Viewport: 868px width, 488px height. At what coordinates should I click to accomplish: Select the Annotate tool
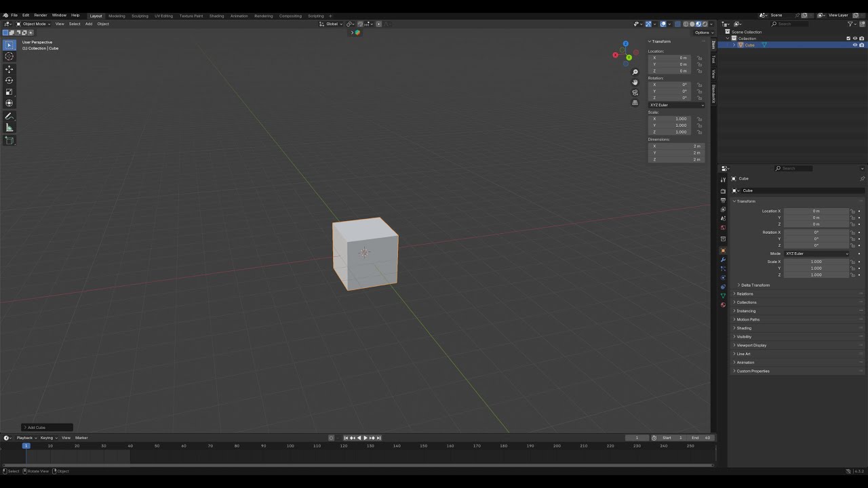pyautogui.click(x=9, y=117)
